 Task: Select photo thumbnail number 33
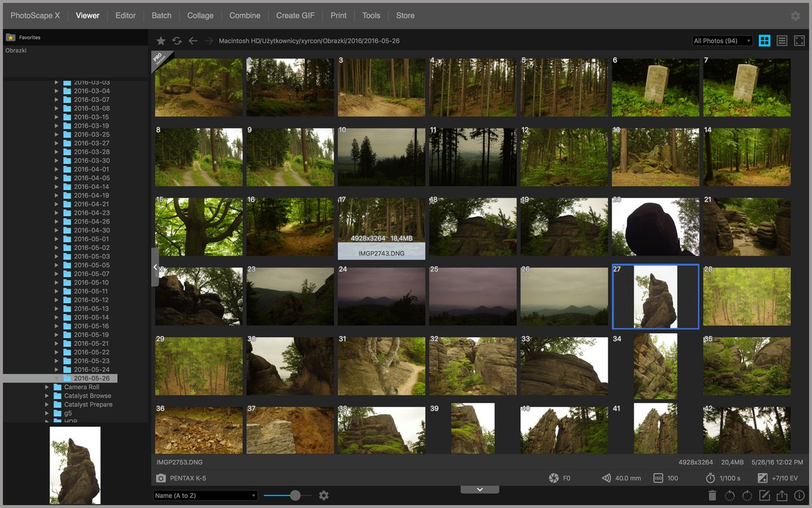[x=564, y=366]
